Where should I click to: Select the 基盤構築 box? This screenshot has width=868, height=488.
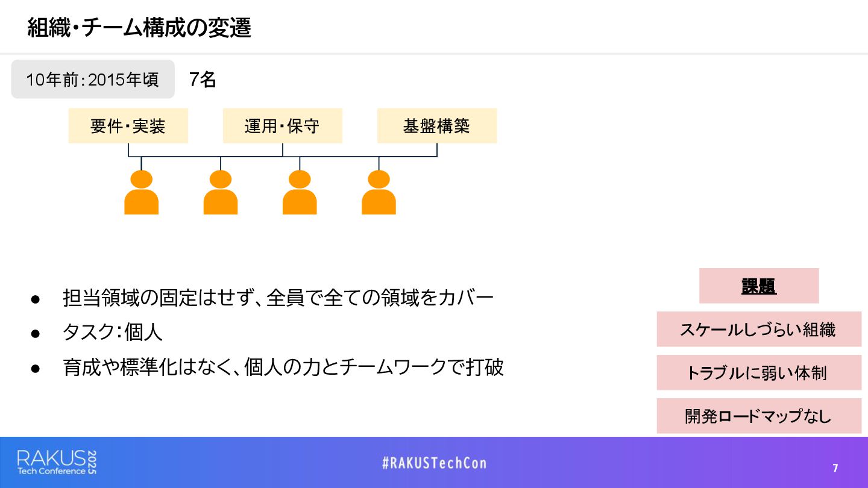[x=437, y=126]
